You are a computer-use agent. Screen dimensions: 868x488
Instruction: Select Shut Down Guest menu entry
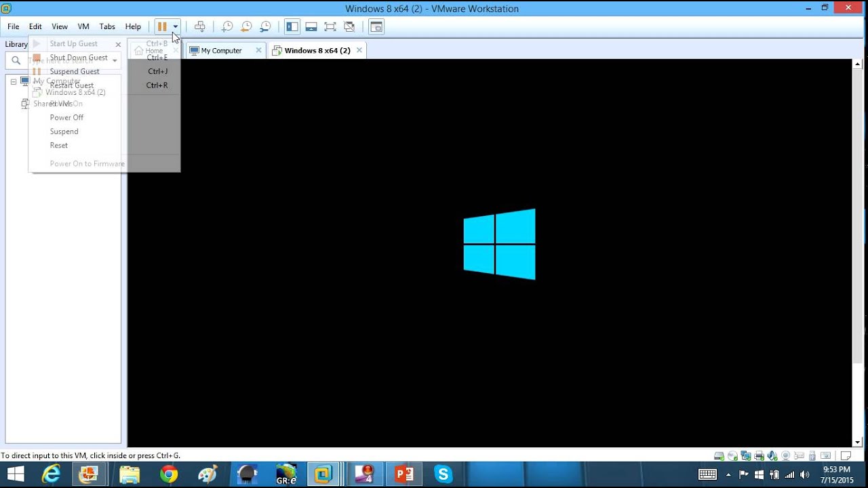[79, 58]
